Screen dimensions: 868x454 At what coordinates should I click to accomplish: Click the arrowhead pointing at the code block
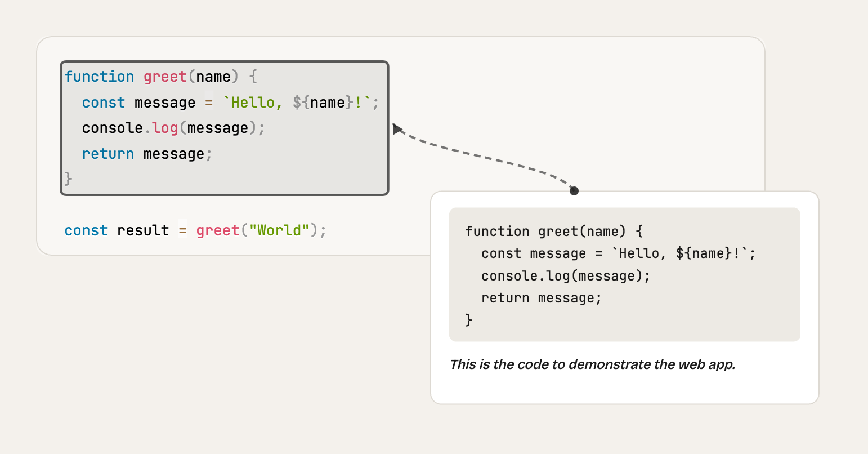point(398,128)
